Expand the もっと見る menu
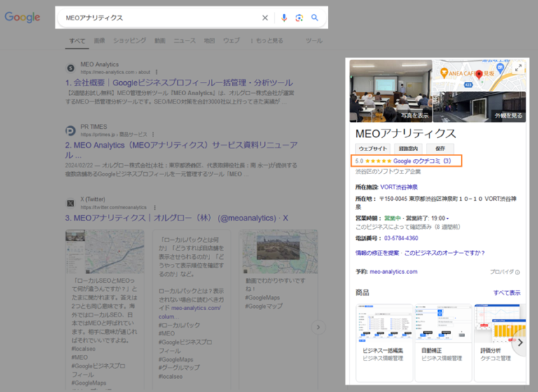 267,41
